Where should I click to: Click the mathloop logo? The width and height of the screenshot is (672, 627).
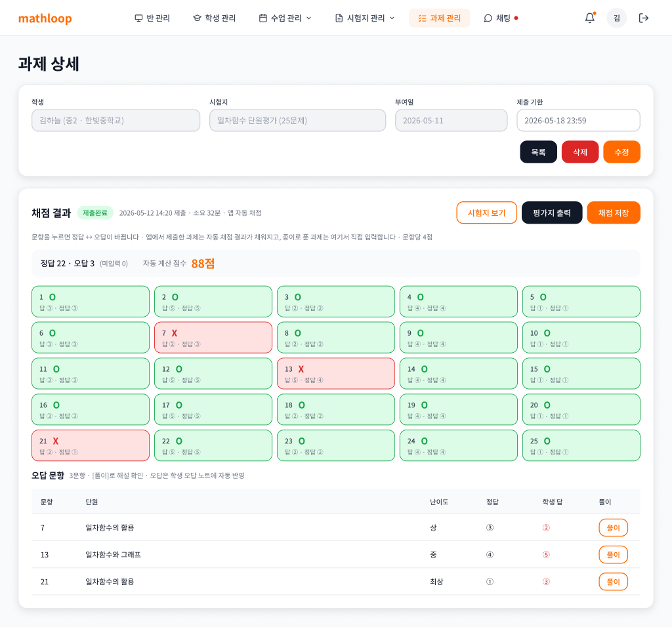point(45,18)
